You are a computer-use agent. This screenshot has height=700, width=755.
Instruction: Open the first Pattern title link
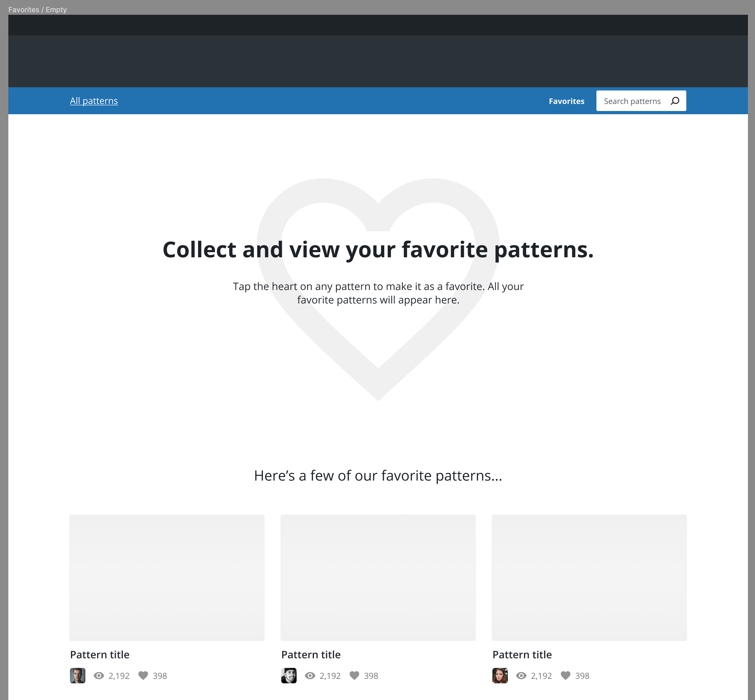tap(99, 654)
